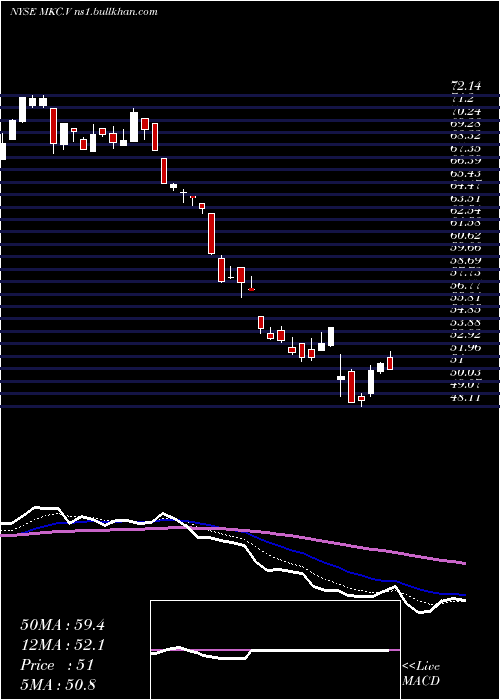This screenshot has width=500, height=700.
Task: Click the 5MA : 50.8 readout
Action: (x=58, y=685)
